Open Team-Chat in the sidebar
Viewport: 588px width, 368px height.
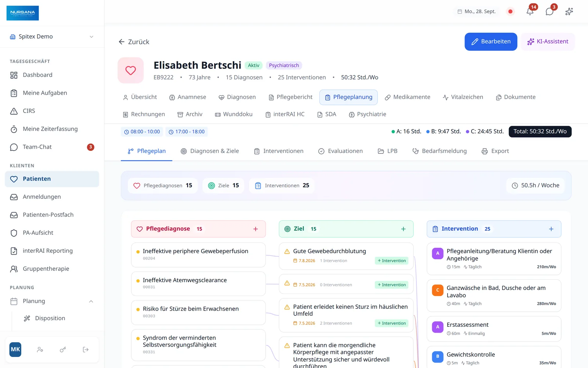pos(52,147)
